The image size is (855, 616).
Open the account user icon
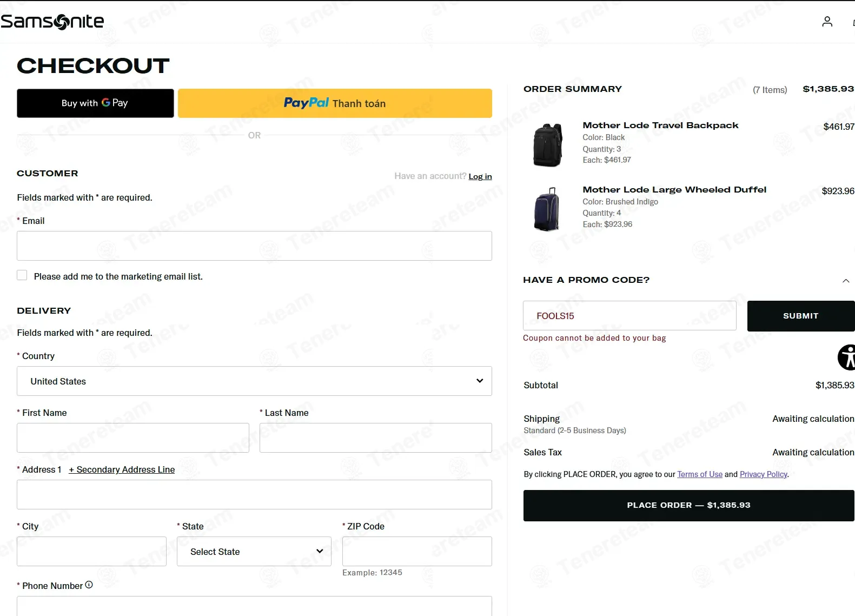pyautogui.click(x=827, y=22)
